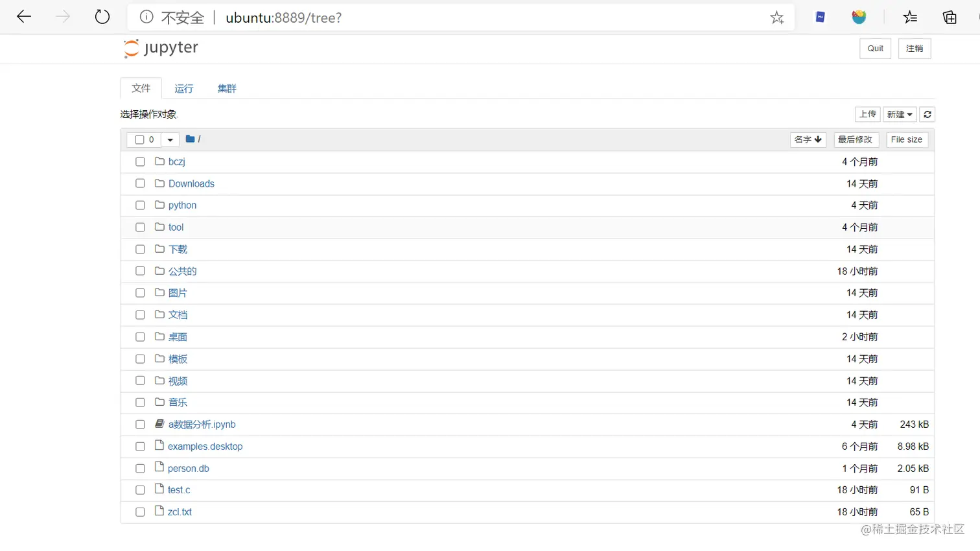
Task: Click the file icon of test.c
Action: click(x=159, y=489)
